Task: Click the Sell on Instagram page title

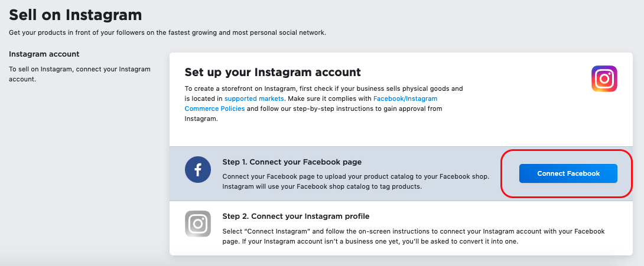Action: coord(75,15)
